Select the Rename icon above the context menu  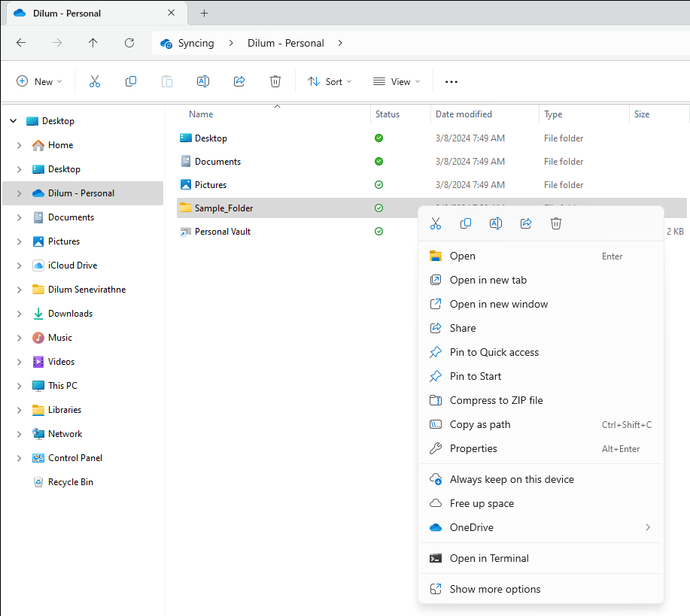[x=495, y=223]
